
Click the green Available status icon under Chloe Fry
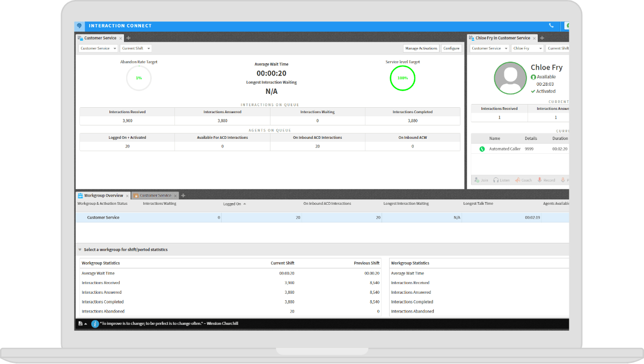[533, 77]
